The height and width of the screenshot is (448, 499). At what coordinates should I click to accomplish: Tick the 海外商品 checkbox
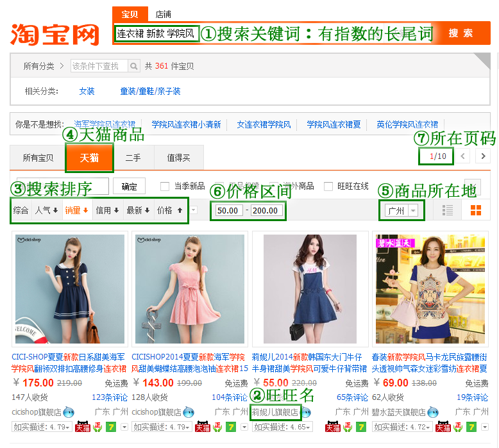(x=273, y=187)
